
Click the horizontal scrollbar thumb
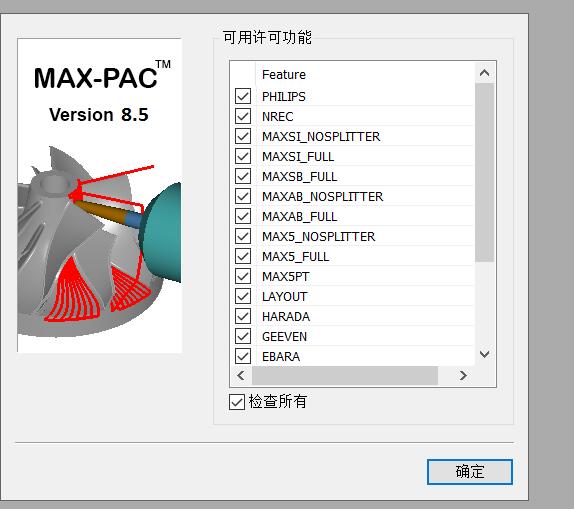[x=345, y=375]
